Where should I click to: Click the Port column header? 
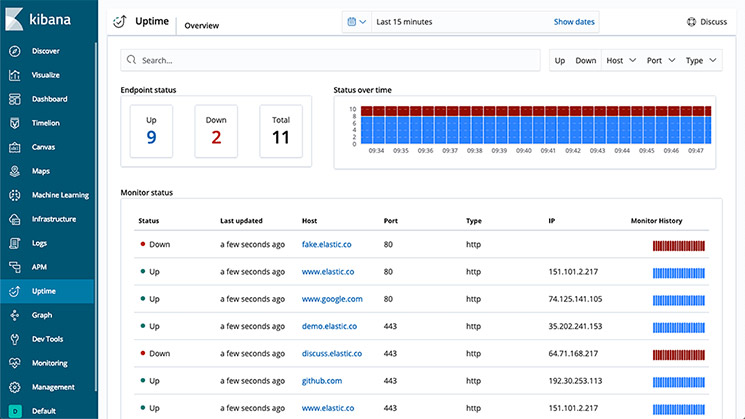[x=391, y=221]
